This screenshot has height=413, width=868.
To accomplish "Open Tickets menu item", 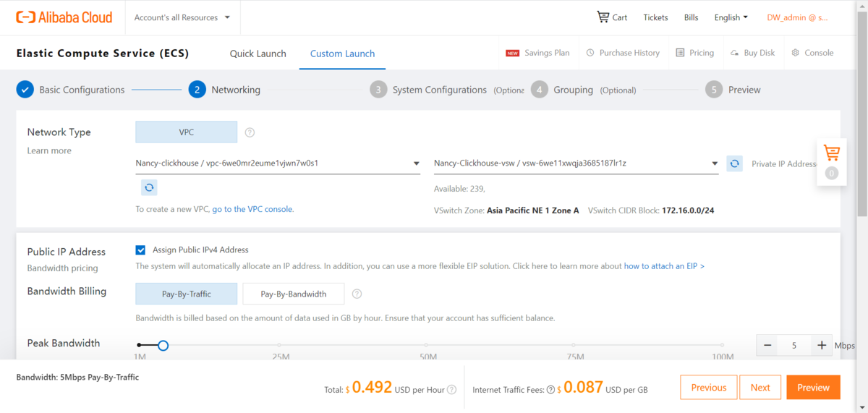I will click(655, 17).
